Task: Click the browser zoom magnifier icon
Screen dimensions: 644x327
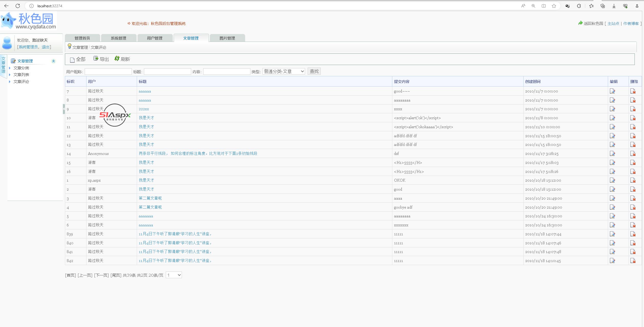Action: 533,6
